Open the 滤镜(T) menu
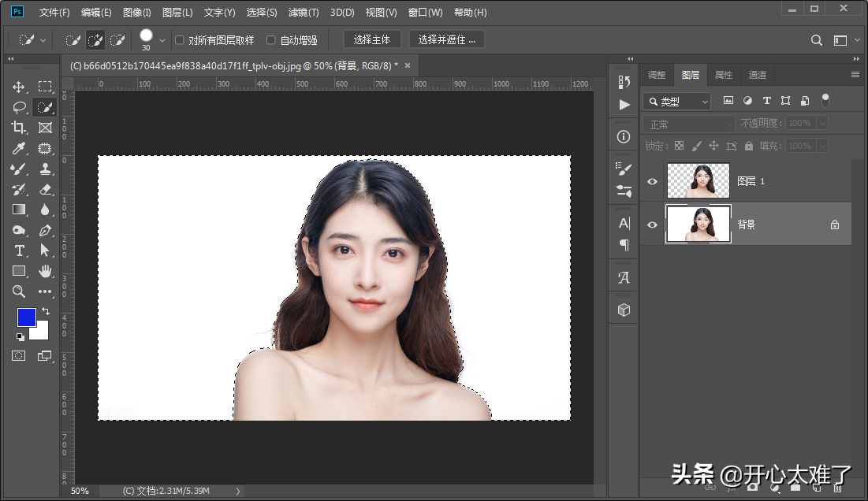868x501 pixels. [304, 13]
